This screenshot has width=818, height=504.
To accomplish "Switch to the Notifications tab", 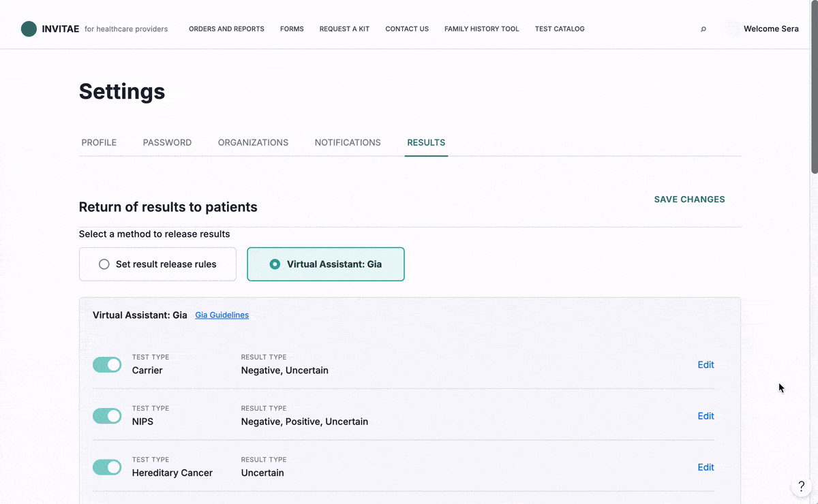I will click(348, 142).
